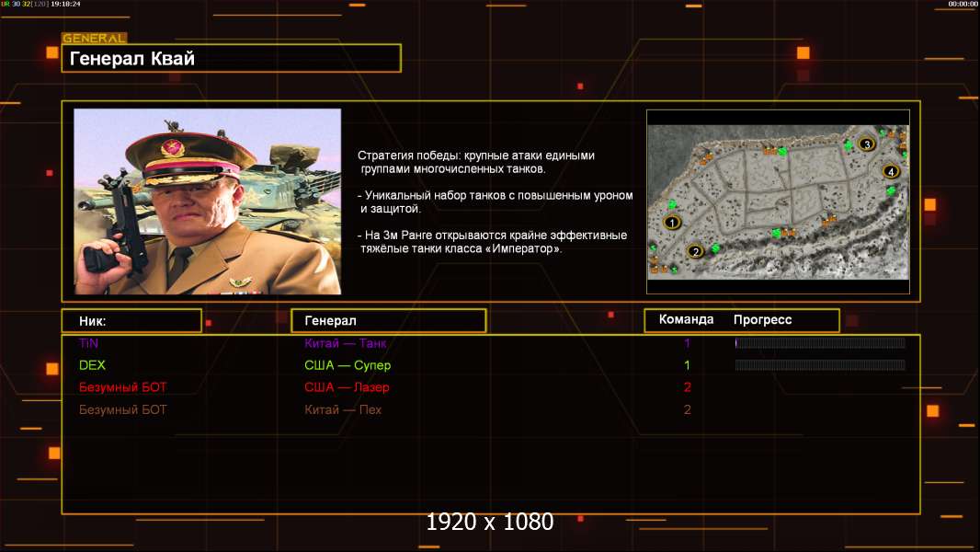
Task: Select 'Китай — Танк' general entry
Action: click(346, 343)
